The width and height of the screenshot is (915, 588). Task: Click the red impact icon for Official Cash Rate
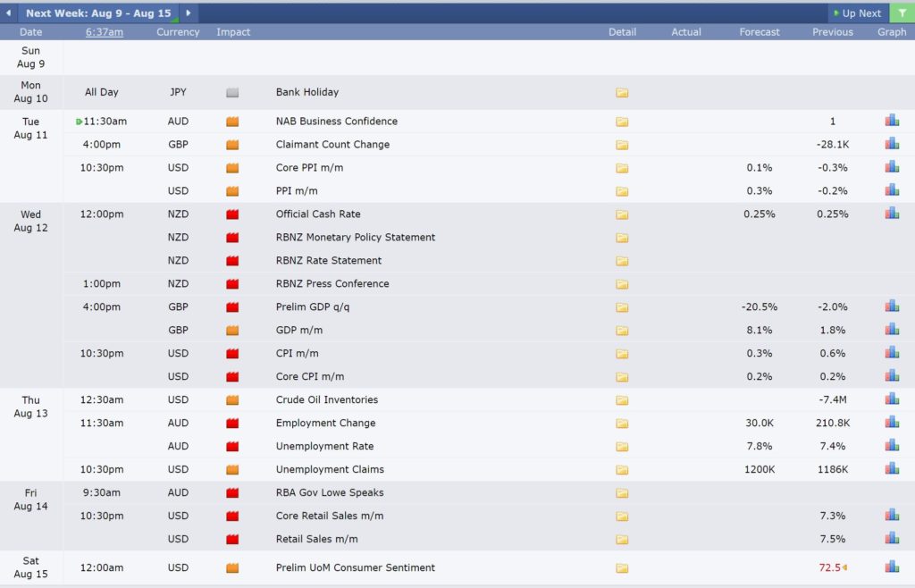click(x=232, y=214)
